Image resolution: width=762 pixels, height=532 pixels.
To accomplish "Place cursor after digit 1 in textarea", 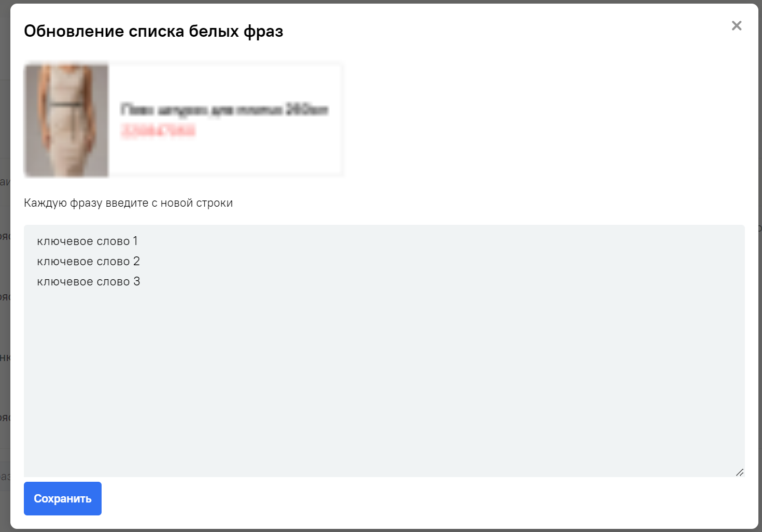I will click(138, 241).
